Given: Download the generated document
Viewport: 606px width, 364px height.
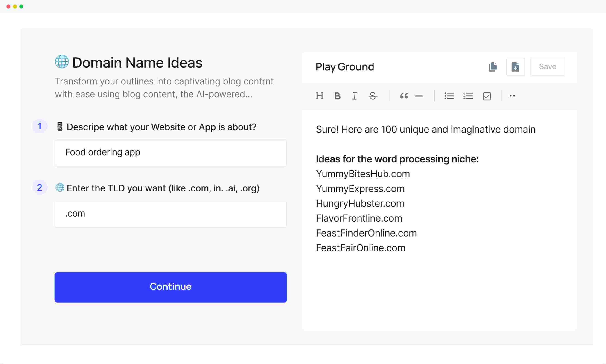Looking at the screenshot, I should tap(515, 67).
